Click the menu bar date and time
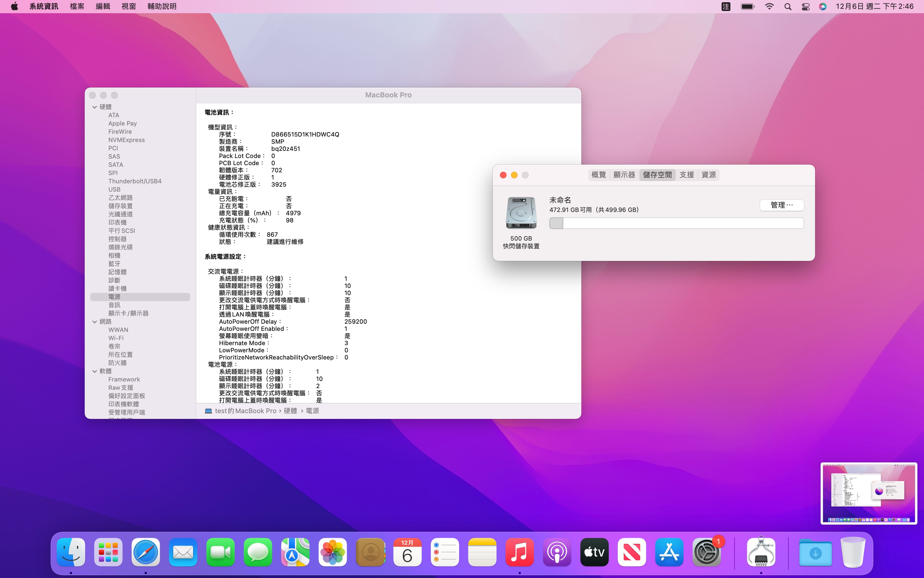 point(875,7)
